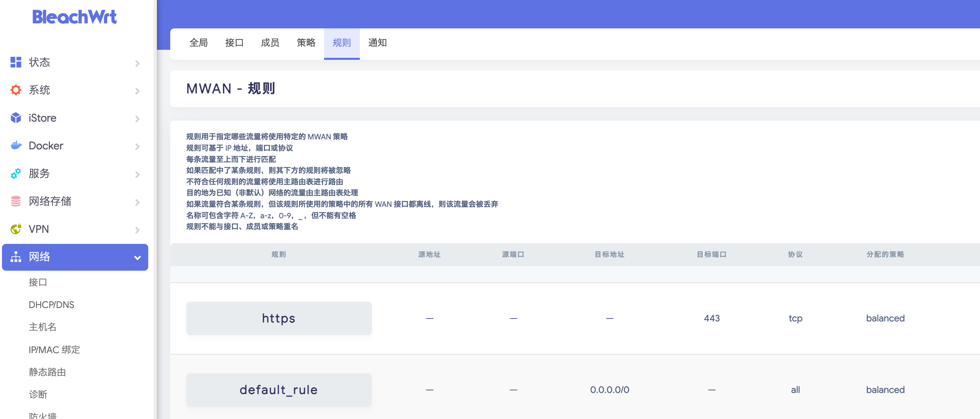Switch to the 成员 tab
Viewport: 980px width, 419px height.
[x=270, y=43]
